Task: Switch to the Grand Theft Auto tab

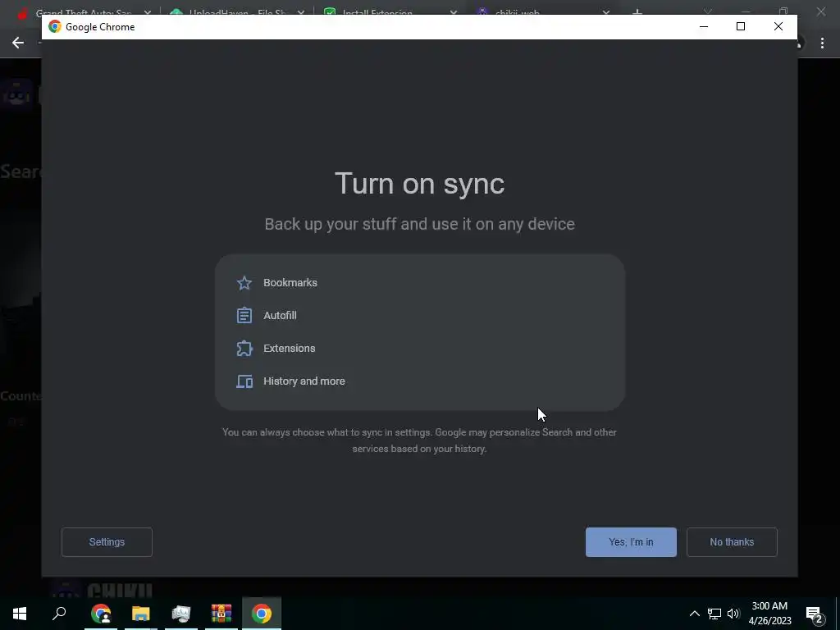Action: coord(83,11)
